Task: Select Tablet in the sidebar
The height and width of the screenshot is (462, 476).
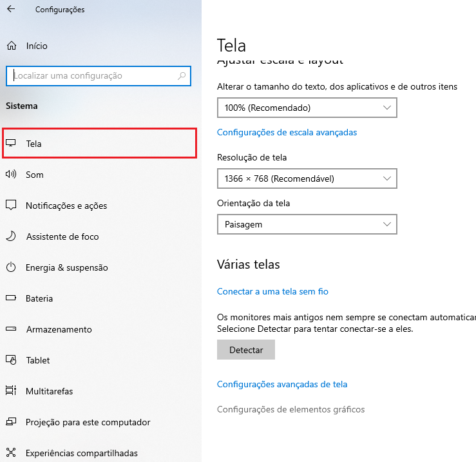Action: (x=38, y=360)
